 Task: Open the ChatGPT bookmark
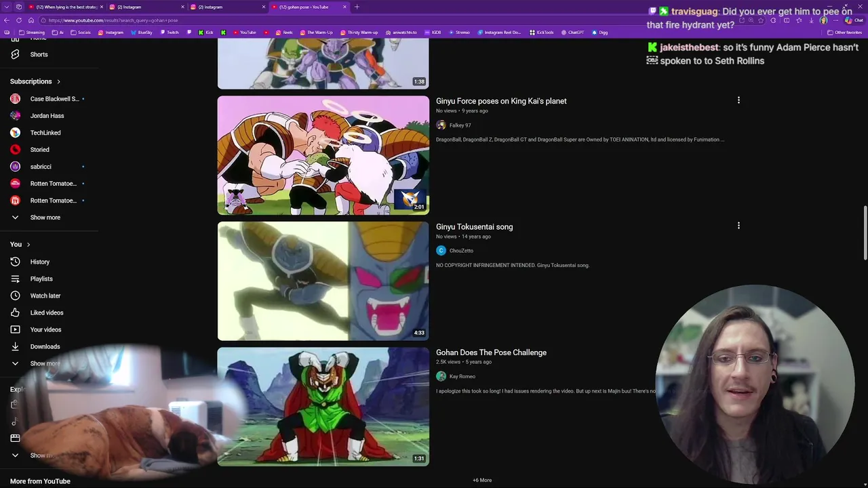coord(572,33)
